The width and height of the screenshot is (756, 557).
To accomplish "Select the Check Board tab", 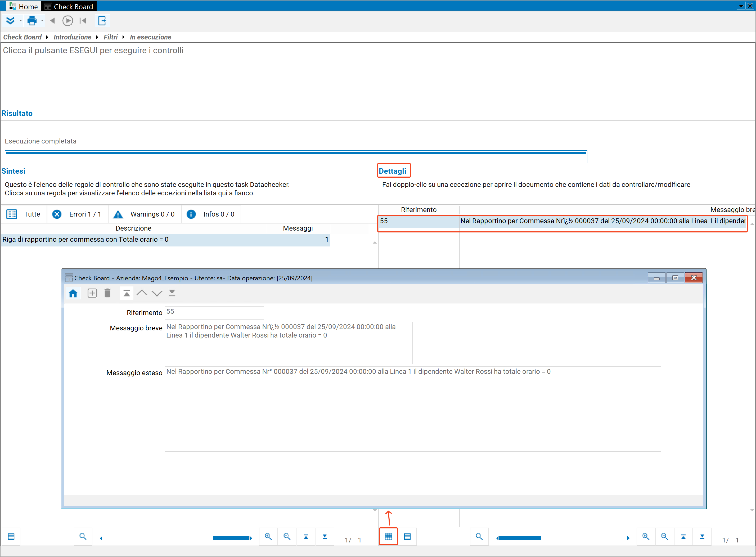I will pyautogui.click(x=69, y=6).
